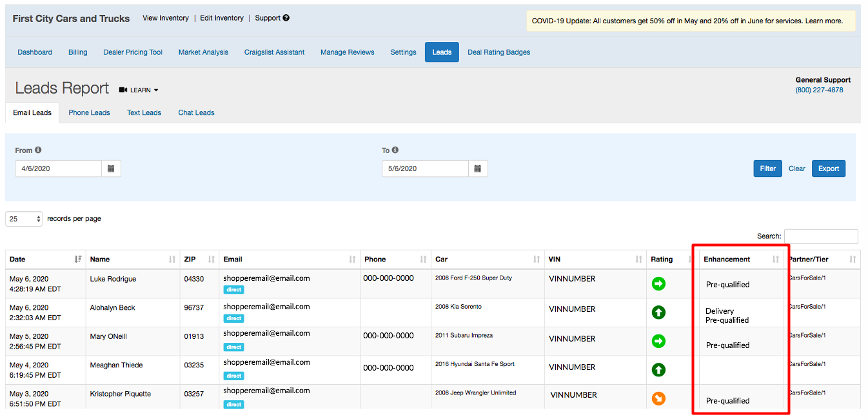Screen dimensions: 868x419
Task: Open the Edit Inventory link
Action: (222, 18)
